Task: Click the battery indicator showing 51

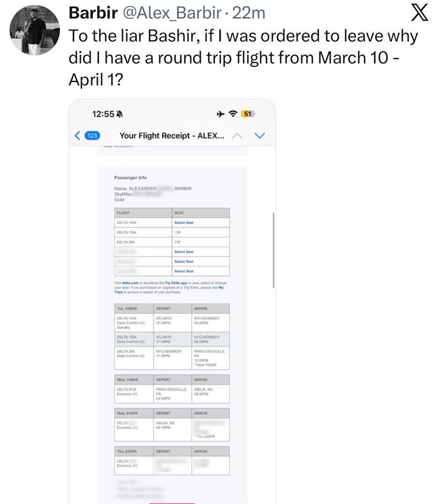Action: [x=248, y=114]
